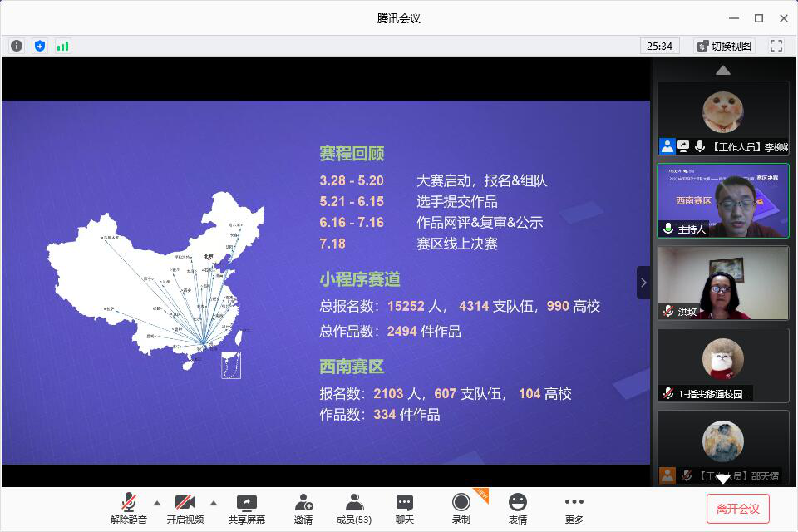
Task: Expand video options arrow beside camera
Action: [214, 503]
